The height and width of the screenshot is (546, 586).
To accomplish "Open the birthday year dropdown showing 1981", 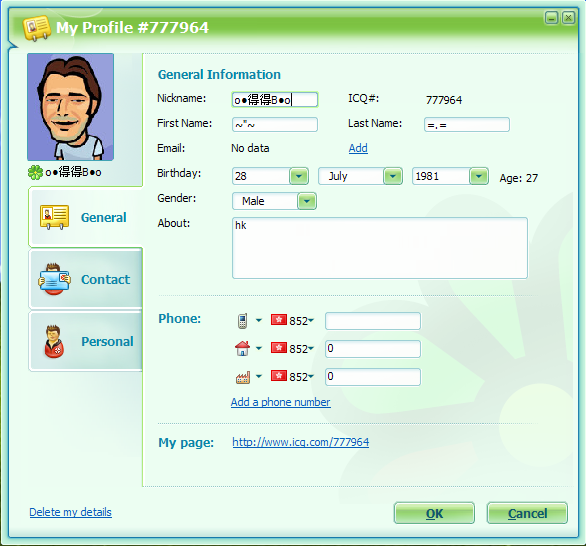I will [x=479, y=176].
